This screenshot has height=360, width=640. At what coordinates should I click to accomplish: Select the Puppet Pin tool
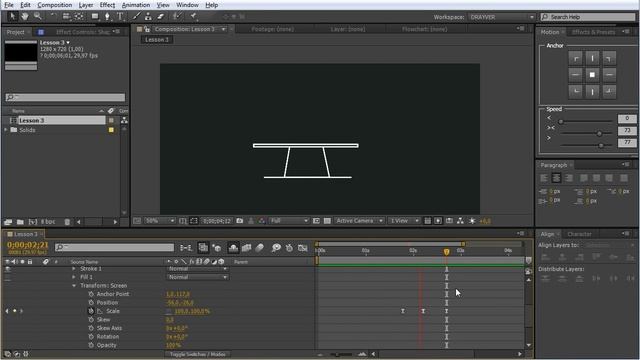193,16
